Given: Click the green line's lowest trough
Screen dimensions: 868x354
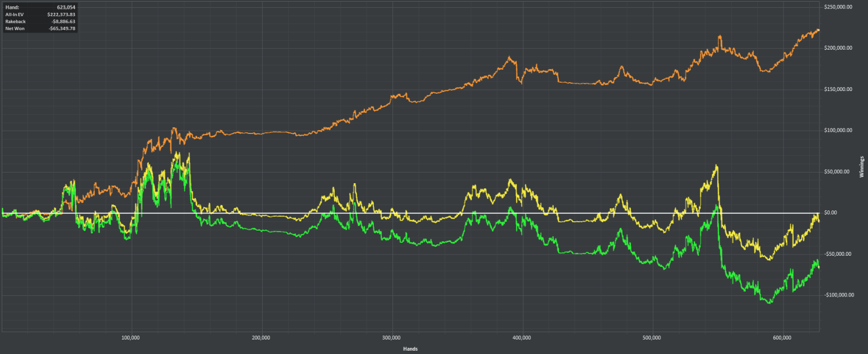Looking at the screenshot, I should [x=770, y=303].
